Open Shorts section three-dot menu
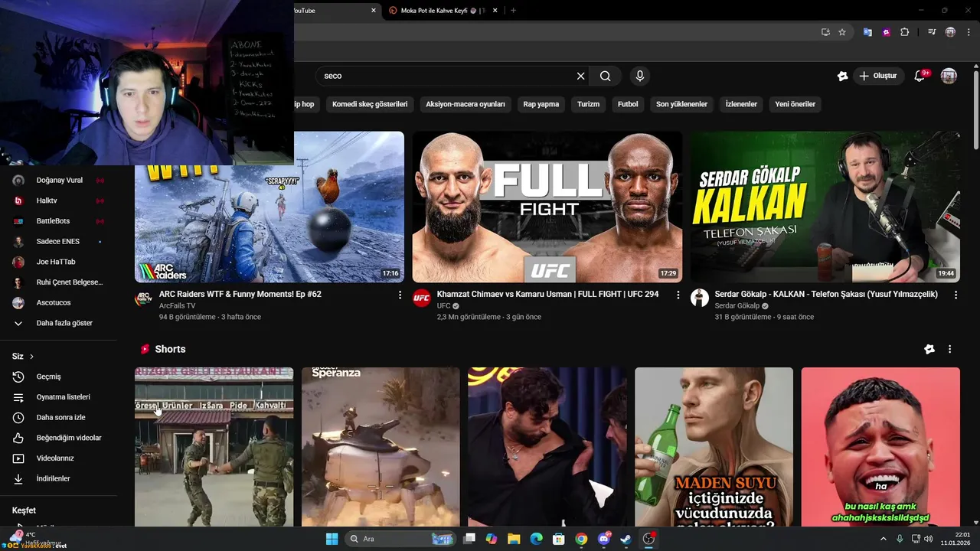The image size is (980, 551). coord(950,349)
